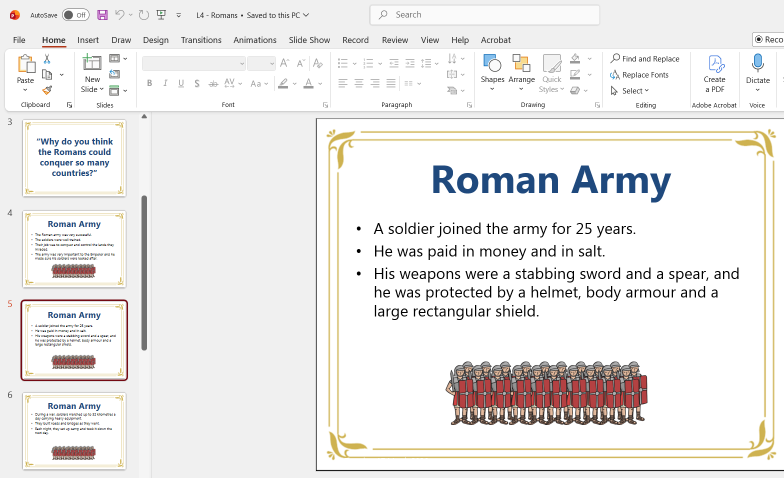This screenshot has height=478, width=784.
Task: Toggle Strikethrough formatting
Action: pos(214,84)
